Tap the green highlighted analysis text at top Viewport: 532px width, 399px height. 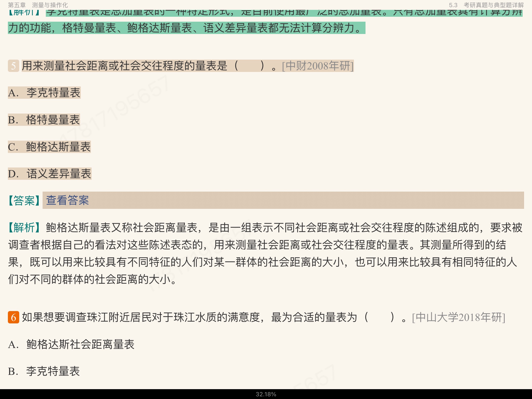tap(186, 28)
